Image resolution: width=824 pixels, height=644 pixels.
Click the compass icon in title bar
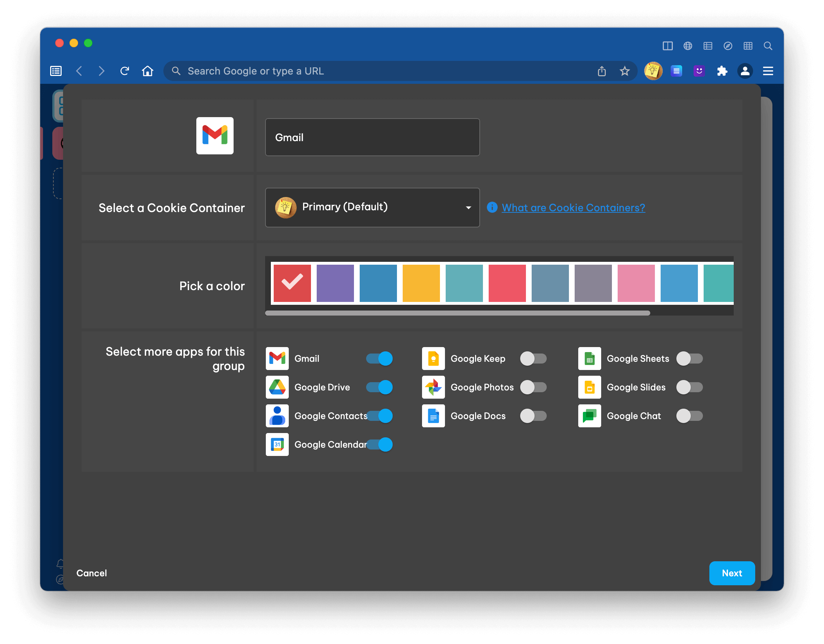[x=727, y=45]
